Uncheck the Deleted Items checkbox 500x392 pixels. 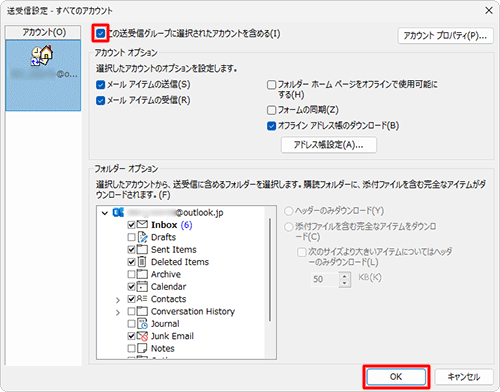[x=131, y=262]
